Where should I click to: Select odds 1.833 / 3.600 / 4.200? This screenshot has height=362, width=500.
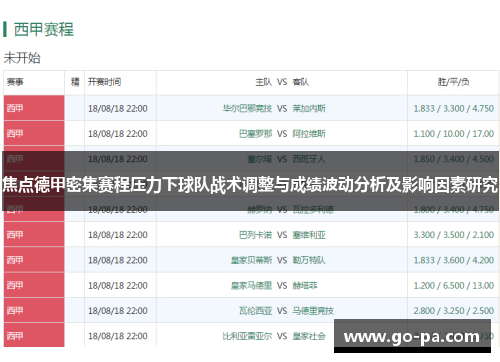point(454,260)
